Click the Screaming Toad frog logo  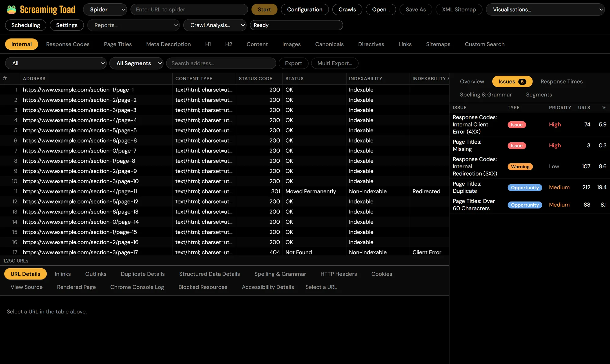click(12, 9)
